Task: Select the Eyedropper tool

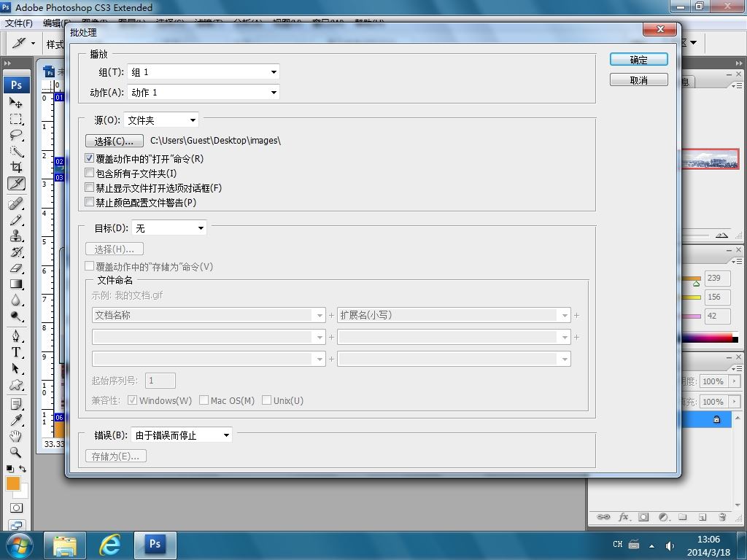Action: pos(16,420)
